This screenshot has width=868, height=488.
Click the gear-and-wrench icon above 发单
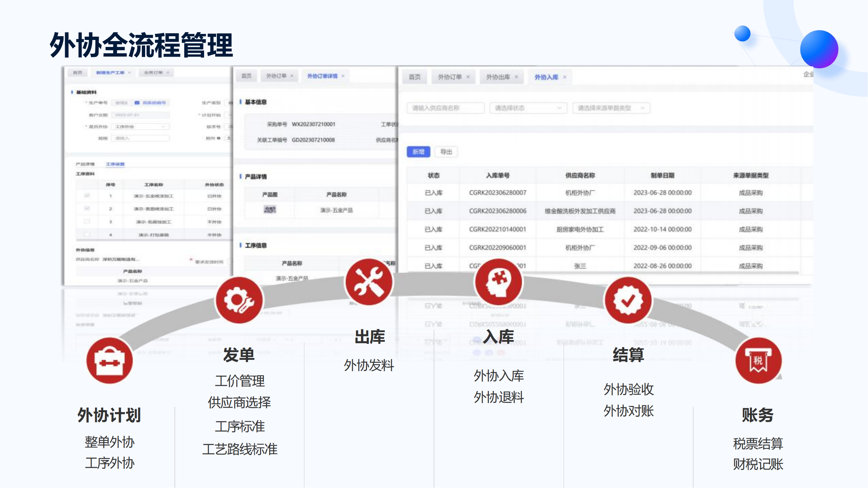tap(239, 300)
